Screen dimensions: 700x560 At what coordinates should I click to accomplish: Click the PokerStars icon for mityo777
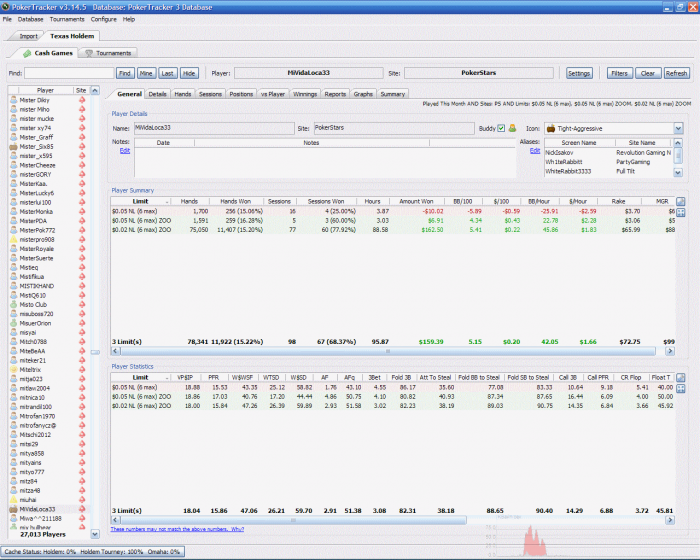82,472
